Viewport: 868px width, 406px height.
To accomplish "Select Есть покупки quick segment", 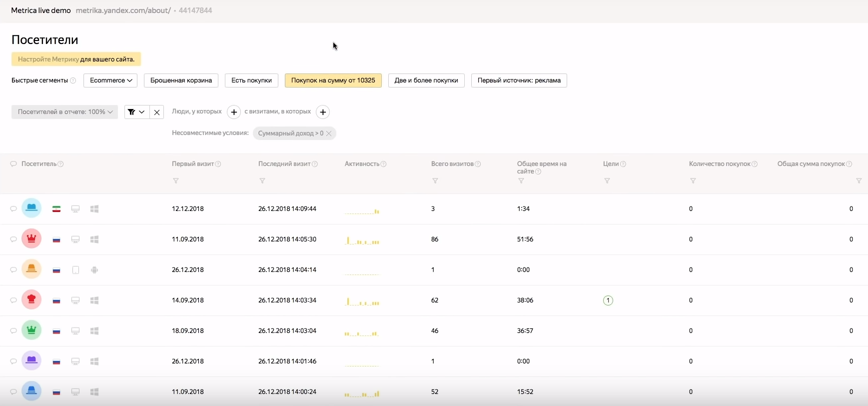I will click(x=251, y=80).
